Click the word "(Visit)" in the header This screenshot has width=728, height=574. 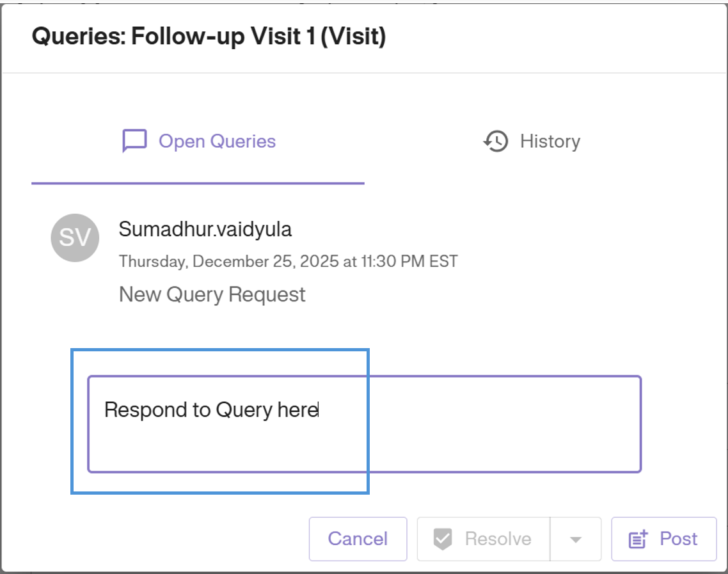coord(353,36)
